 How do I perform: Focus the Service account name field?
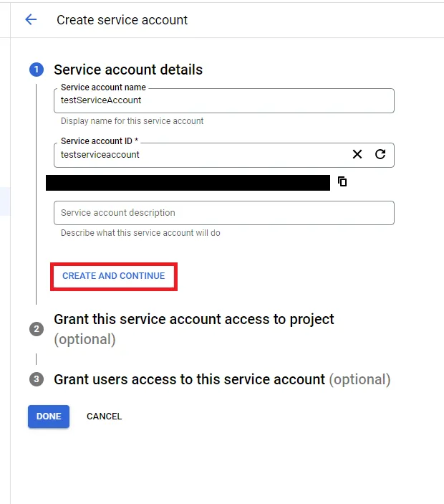223,100
